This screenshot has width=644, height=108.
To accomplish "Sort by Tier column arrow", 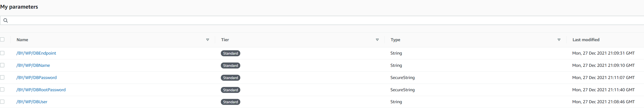I will [377, 40].
